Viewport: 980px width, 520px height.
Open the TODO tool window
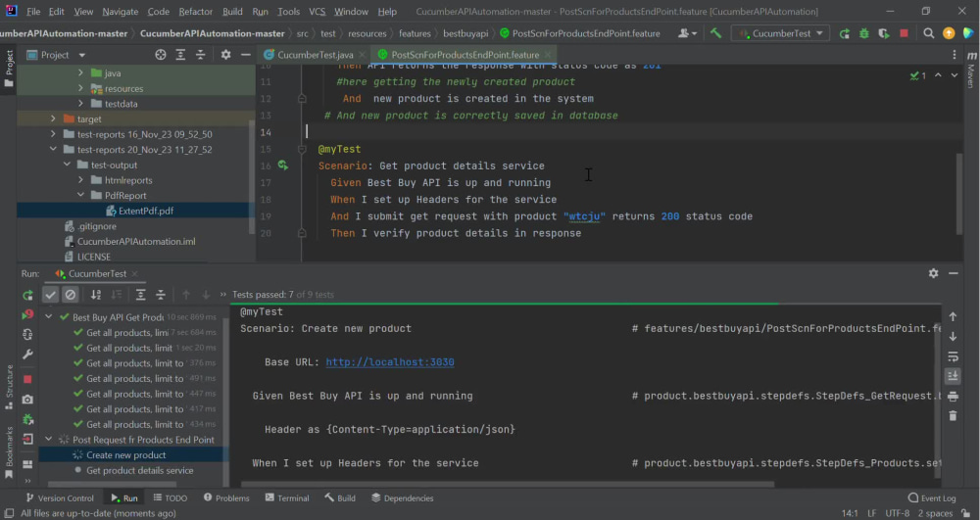[170, 498]
